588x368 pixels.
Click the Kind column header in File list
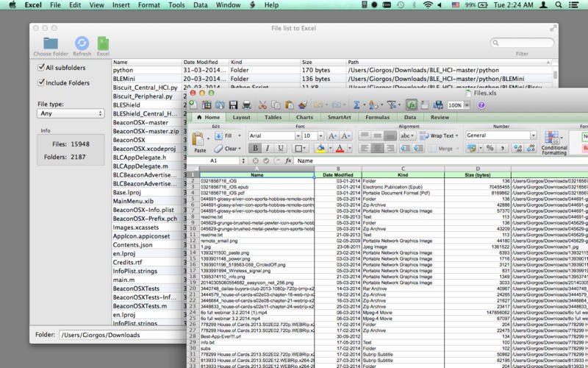pos(265,62)
